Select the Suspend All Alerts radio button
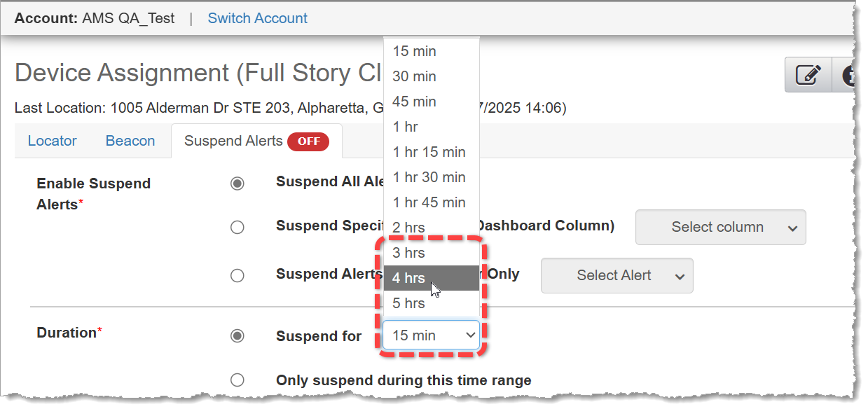The image size is (868, 409). pos(237,183)
